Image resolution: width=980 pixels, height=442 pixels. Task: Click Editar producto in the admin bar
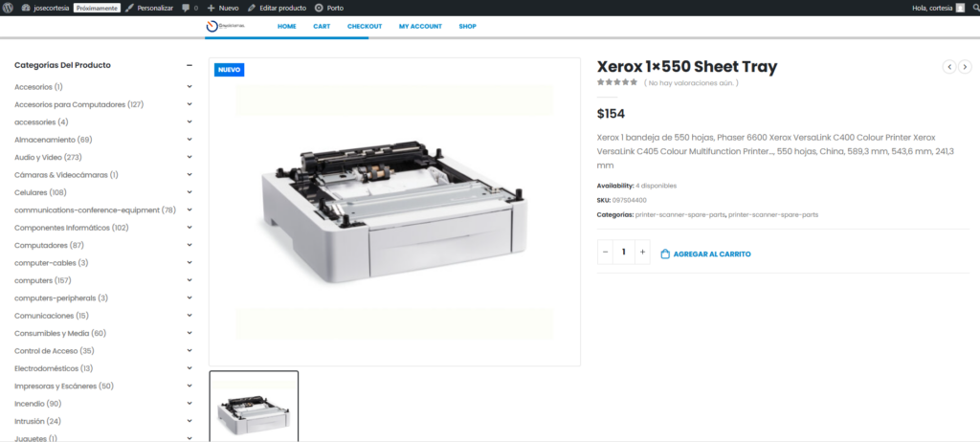(276, 8)
